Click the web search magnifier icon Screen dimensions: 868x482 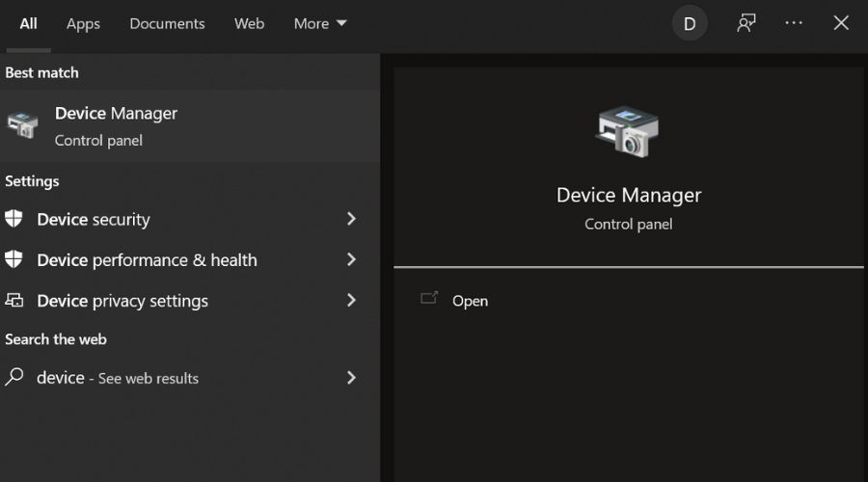[14, 378]
